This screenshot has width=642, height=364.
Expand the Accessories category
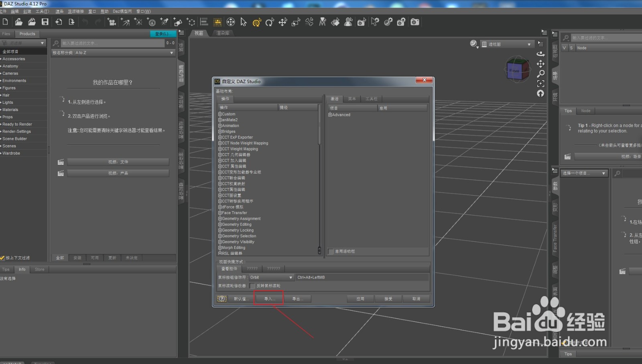tap(1, 59)
